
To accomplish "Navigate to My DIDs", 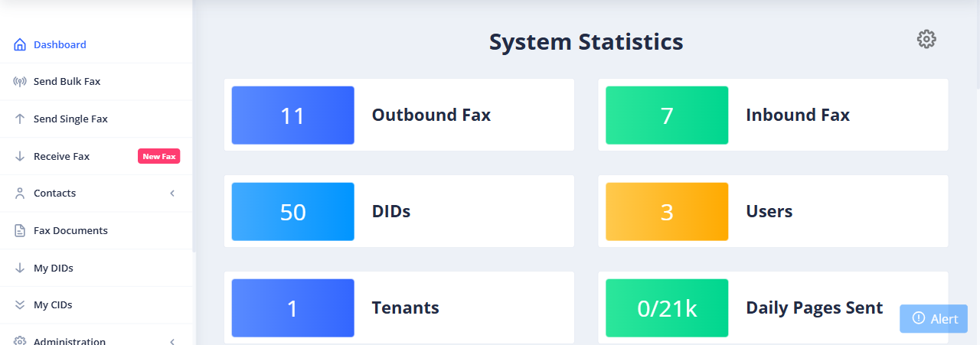I will coord(96,268).
